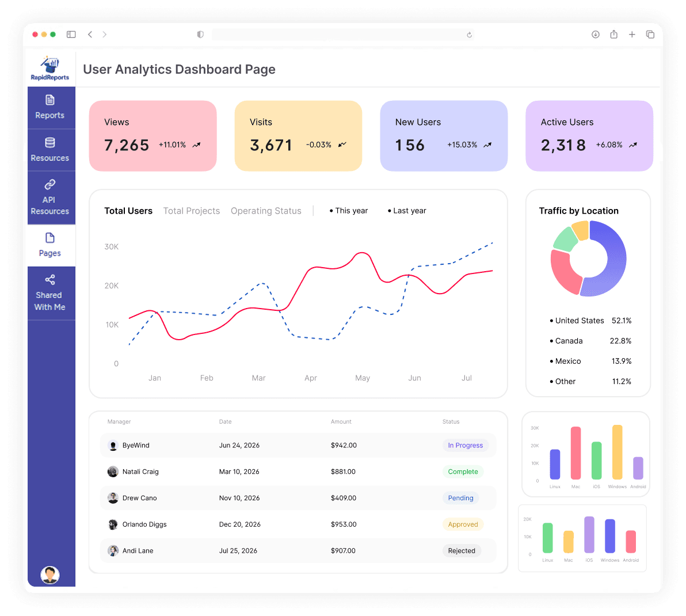Click the Visits downward trend icon
This screenshot has height=616, width=686.
tap(342, 145)
